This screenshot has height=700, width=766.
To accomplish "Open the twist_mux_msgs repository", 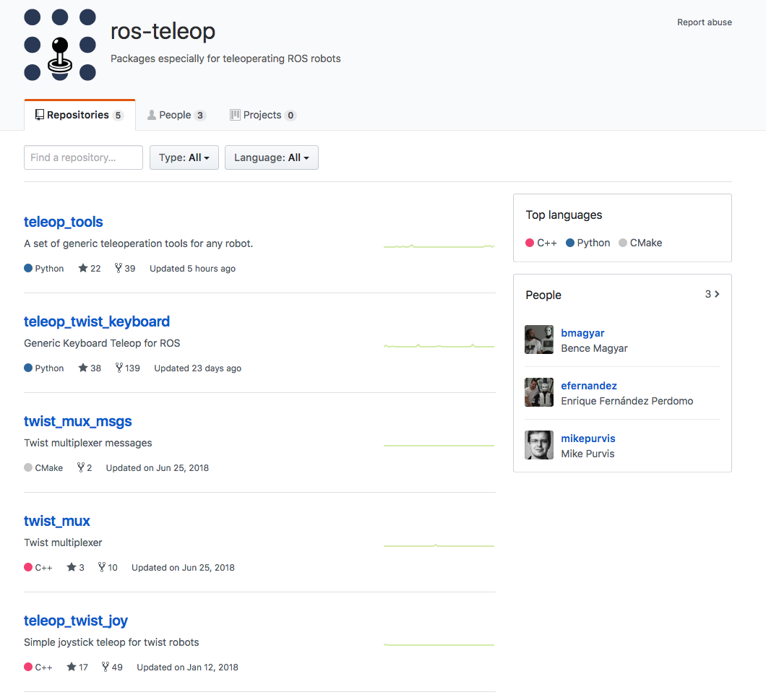I will [77, 421].
